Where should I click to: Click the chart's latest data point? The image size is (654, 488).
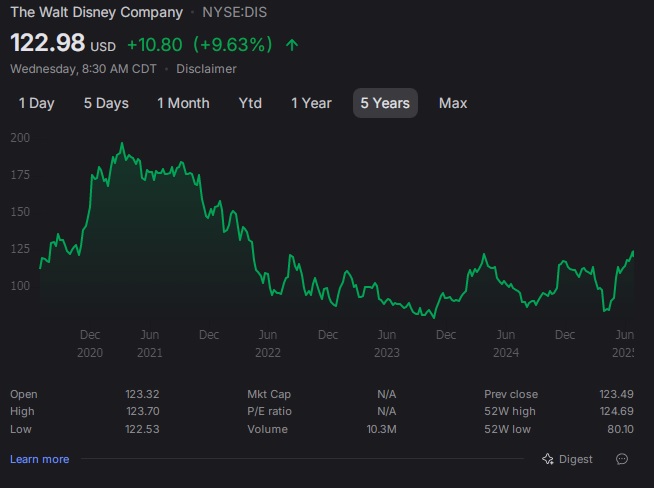pyautogui.click(x=633, y=252)
